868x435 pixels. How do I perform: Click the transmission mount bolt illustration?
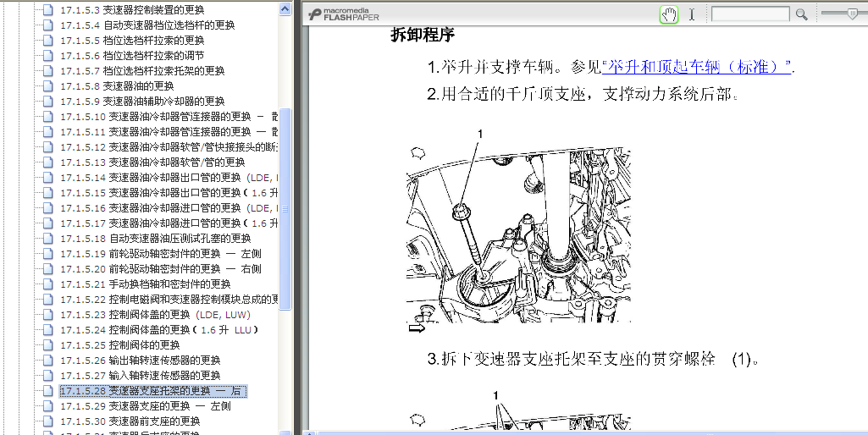pos(519,231)
